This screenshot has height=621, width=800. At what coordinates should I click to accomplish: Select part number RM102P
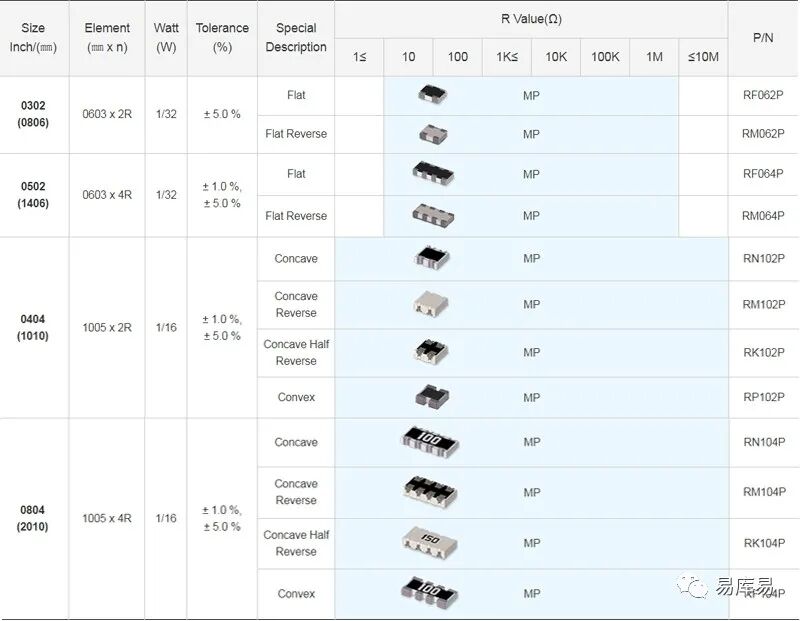tap(763, 304)
